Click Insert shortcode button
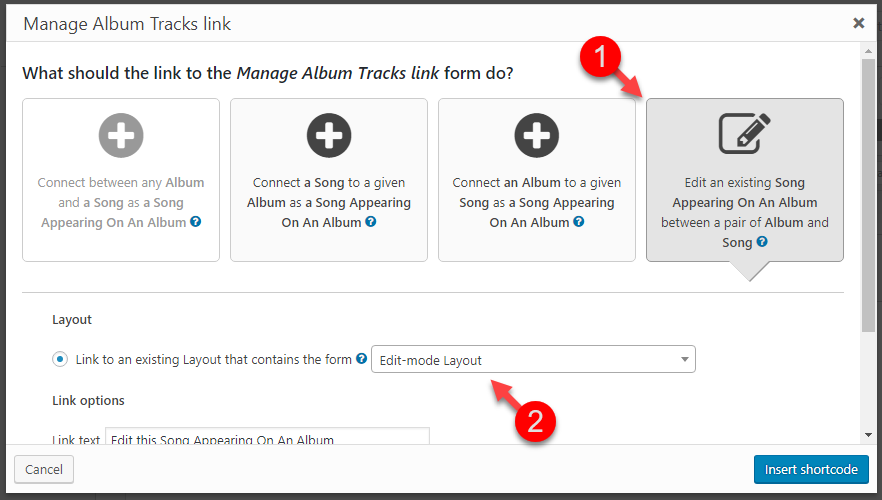 tap(811, 470)
